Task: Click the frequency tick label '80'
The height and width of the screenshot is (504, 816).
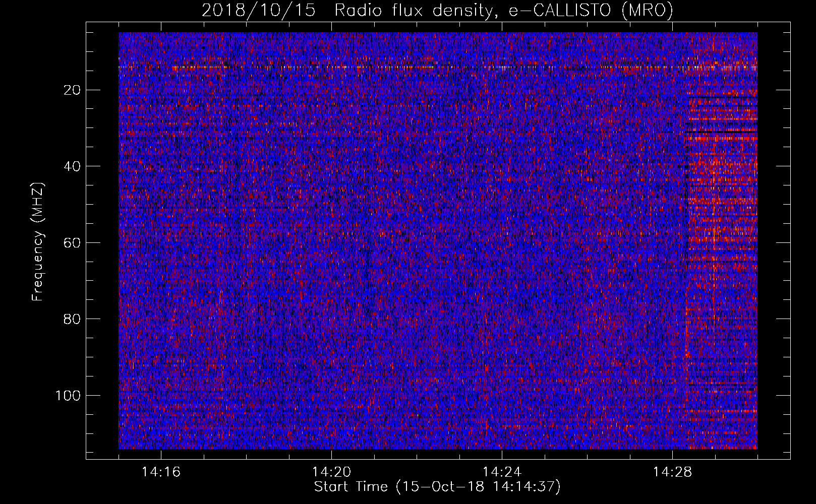Action: [73, 319]
